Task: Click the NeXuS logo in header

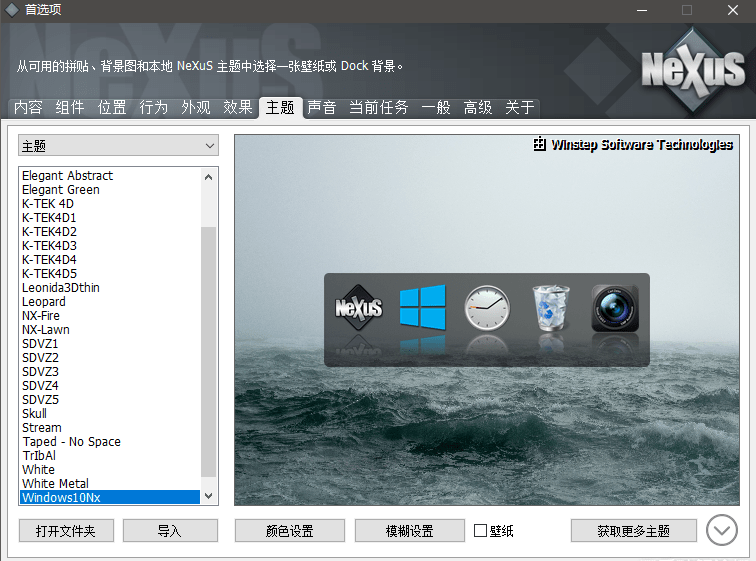Action: 693,68
